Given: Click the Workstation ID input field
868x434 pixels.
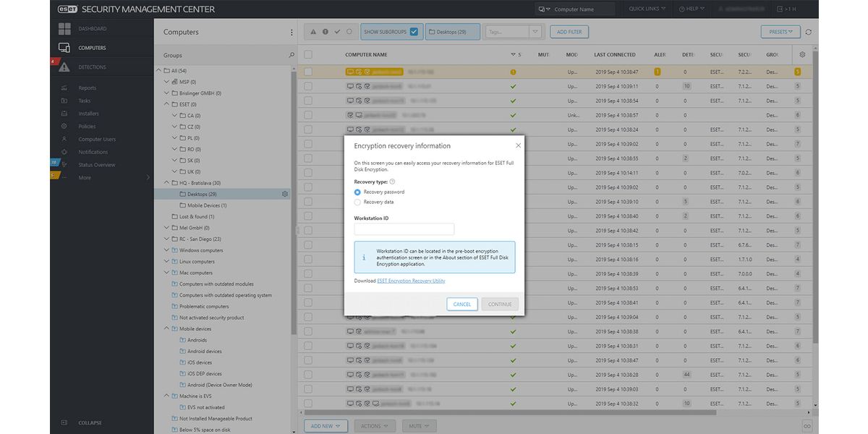Looking at the screenshot, I should [x=404, y=229].
